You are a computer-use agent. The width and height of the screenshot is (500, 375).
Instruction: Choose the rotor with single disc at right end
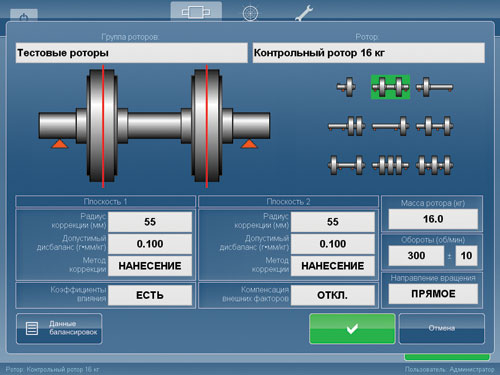[390, 126]
